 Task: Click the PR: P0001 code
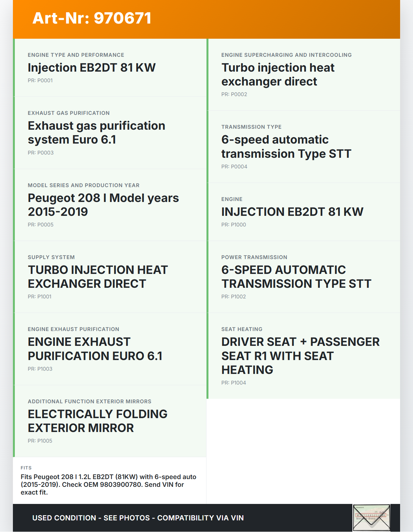[40, 81]
